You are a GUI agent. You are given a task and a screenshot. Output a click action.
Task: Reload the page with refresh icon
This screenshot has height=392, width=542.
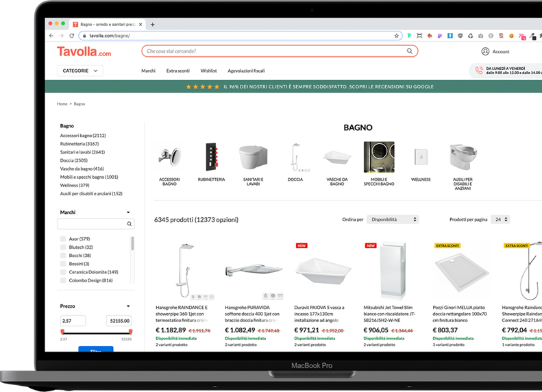point(71,36)
